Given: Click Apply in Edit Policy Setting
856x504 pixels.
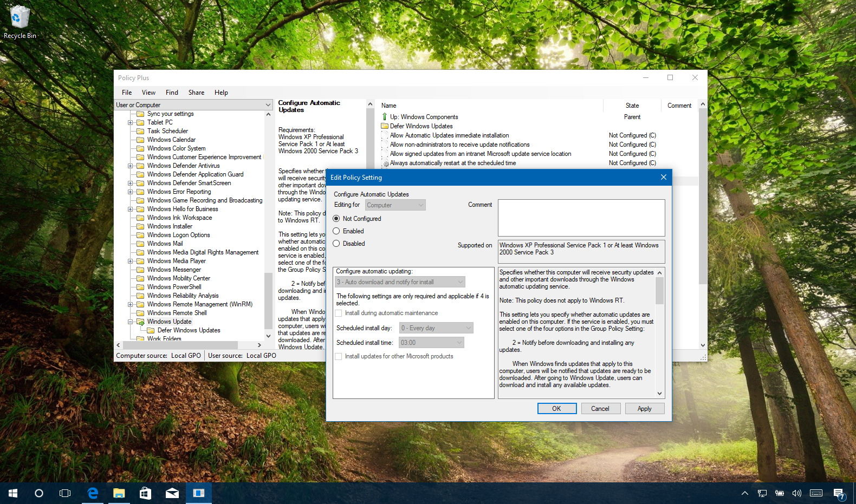Looking at the screenshot, I should (645, 409).
